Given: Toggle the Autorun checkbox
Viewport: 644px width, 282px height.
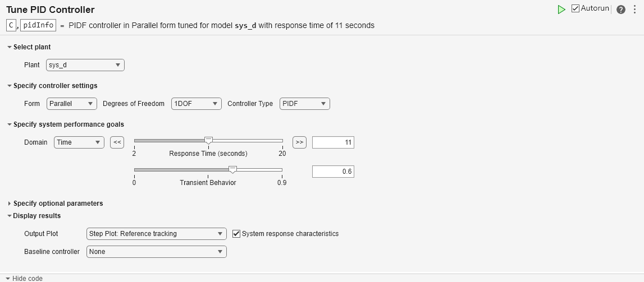Looking at the screenshot, I should [x=576, y=8].
